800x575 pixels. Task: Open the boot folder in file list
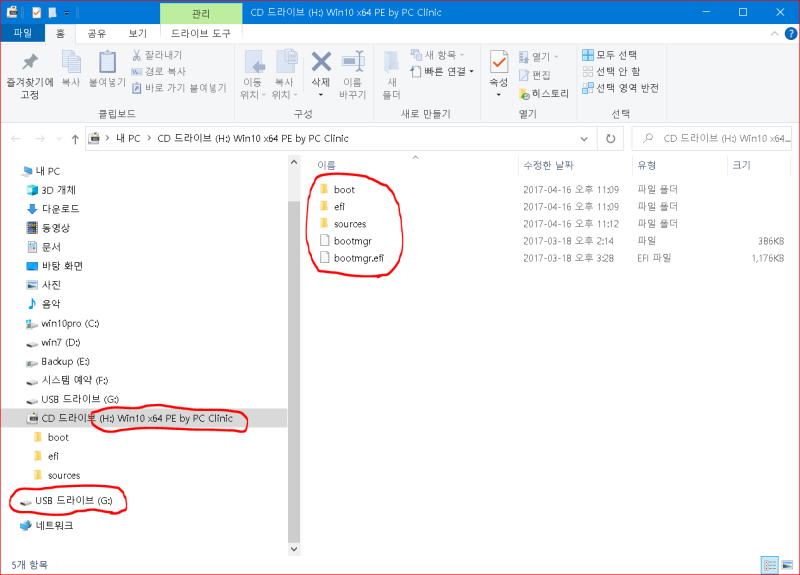[344, 190]
